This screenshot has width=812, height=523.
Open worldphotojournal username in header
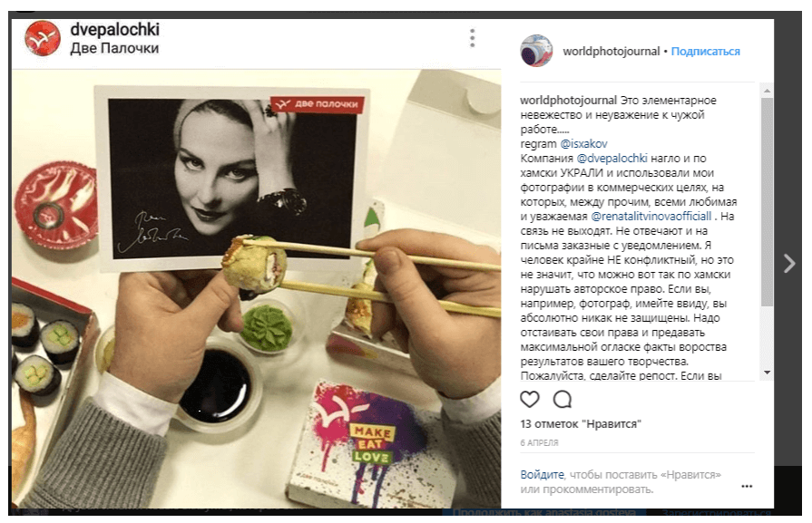pyautogui.click(x=611, y=52)
